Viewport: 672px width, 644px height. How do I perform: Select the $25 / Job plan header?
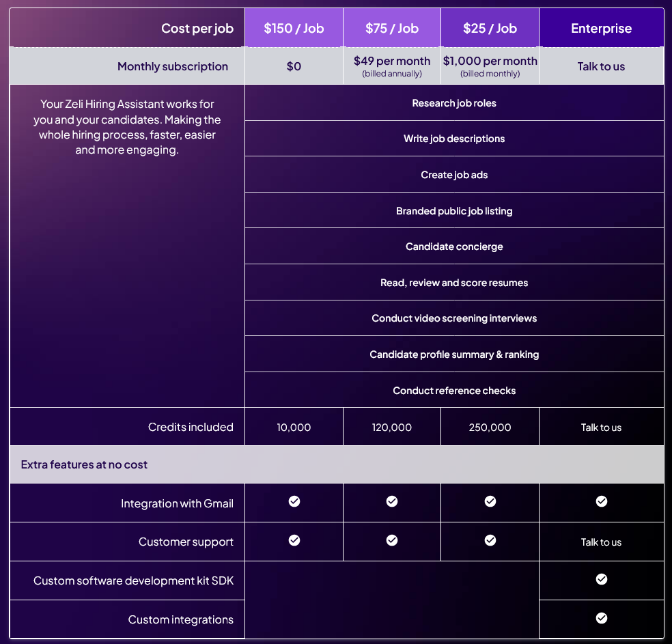[x=490, y=28]
